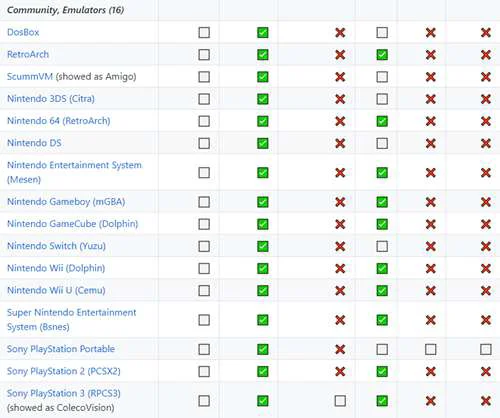Click the last red X in Nintendo 64 row

(x=486, y=121)
